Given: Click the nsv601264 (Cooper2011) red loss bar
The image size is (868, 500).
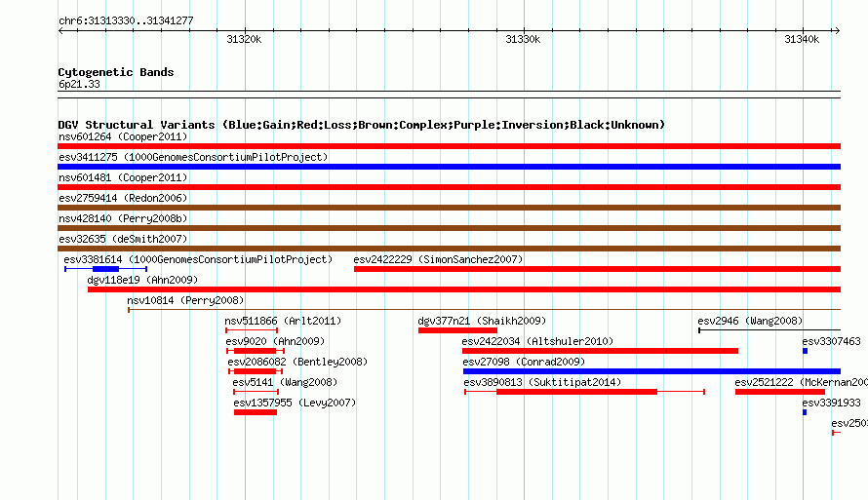Looking at the screenshot, I should point(449,146).
